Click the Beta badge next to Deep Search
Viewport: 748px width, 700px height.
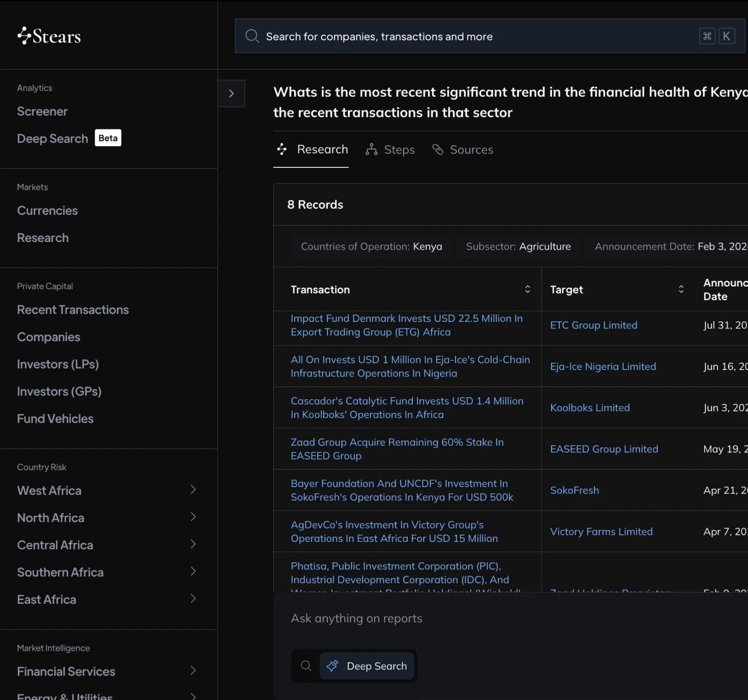[x=108, y=138]
